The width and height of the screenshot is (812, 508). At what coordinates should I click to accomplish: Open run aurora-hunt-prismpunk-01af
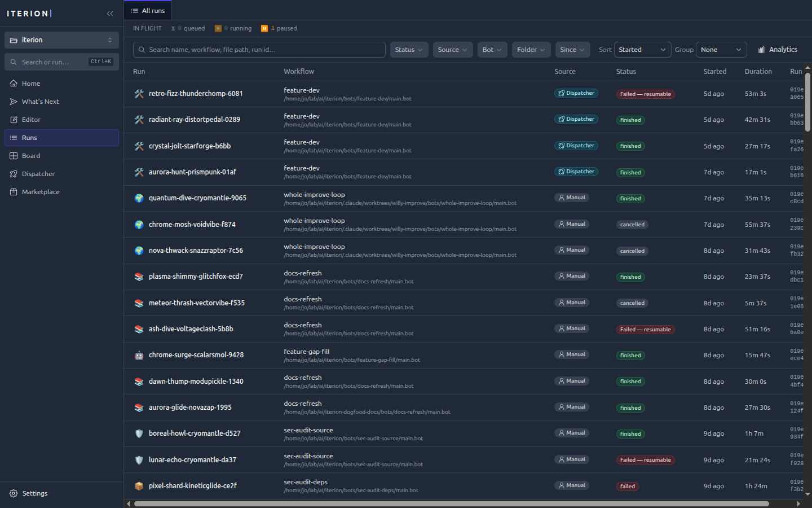(x=192, y=172)
